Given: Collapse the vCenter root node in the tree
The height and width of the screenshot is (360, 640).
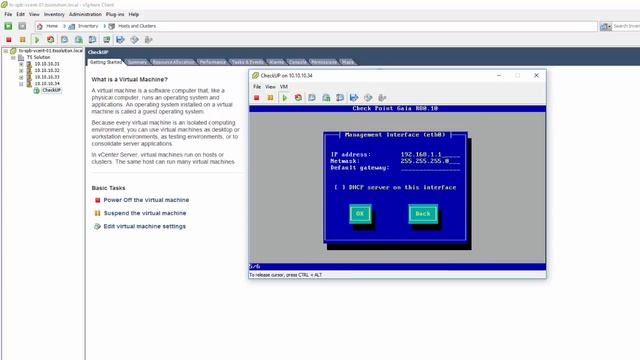Looking at the screenshot, I should [x=6, y=51].
